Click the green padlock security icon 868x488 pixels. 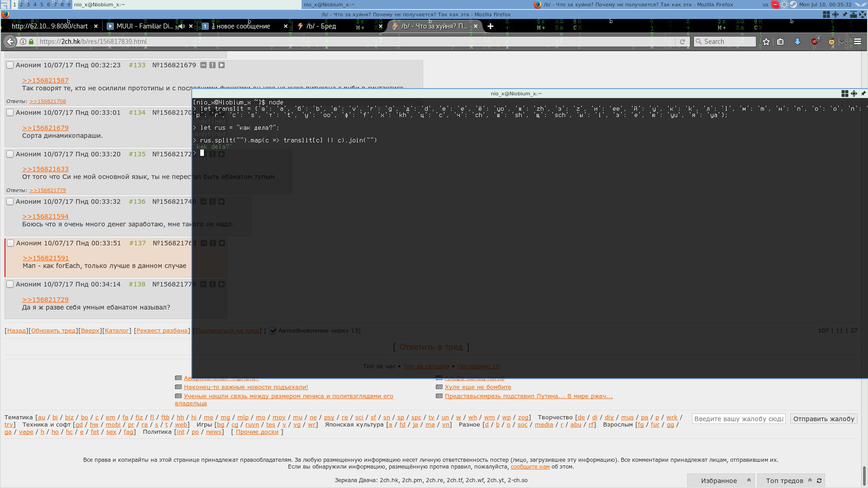pyautogui.click(x=31, y=42)
